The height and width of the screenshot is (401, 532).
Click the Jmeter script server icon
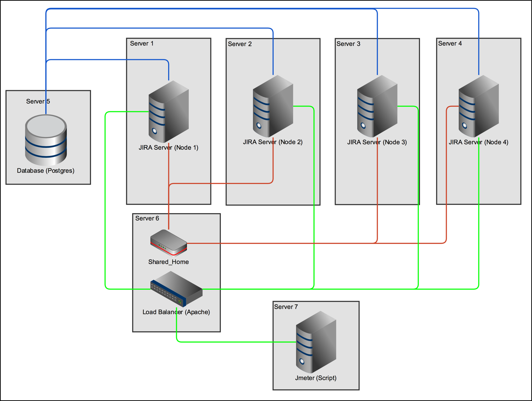click(316, 342)
